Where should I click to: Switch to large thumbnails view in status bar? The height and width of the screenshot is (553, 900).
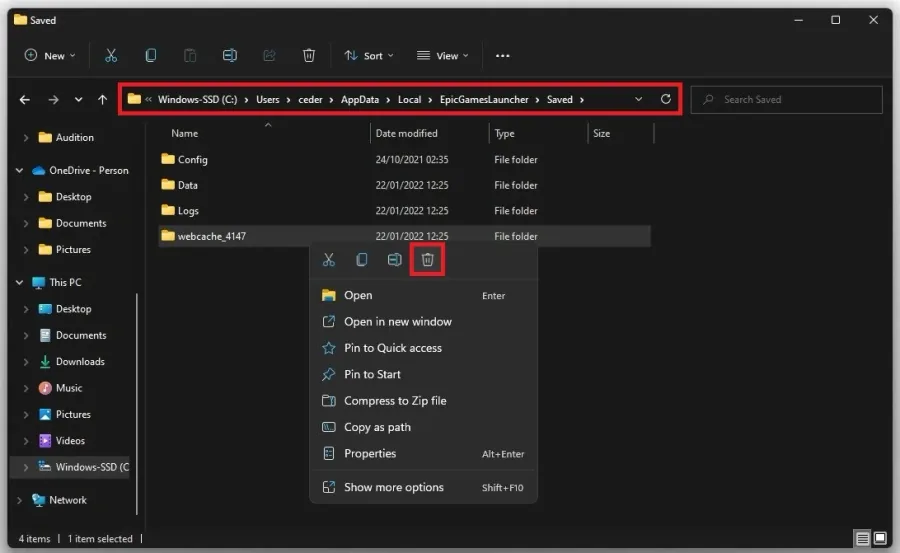[x=880, y=538]
